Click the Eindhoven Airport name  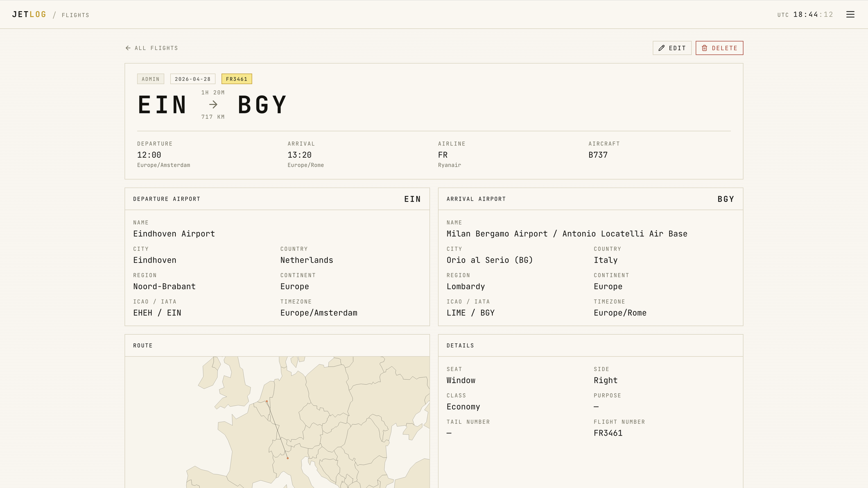pyautogui.click(x=174, y=234)
